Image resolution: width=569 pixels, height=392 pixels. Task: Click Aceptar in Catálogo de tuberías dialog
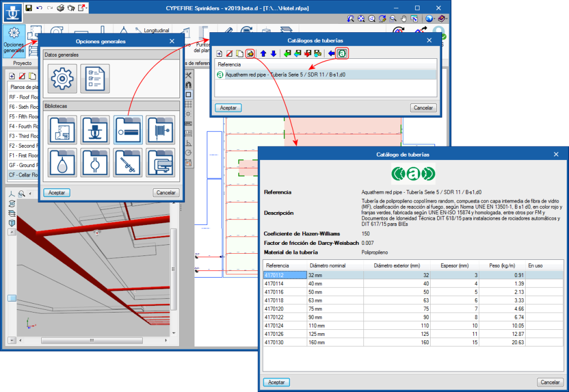pos(276,382)
